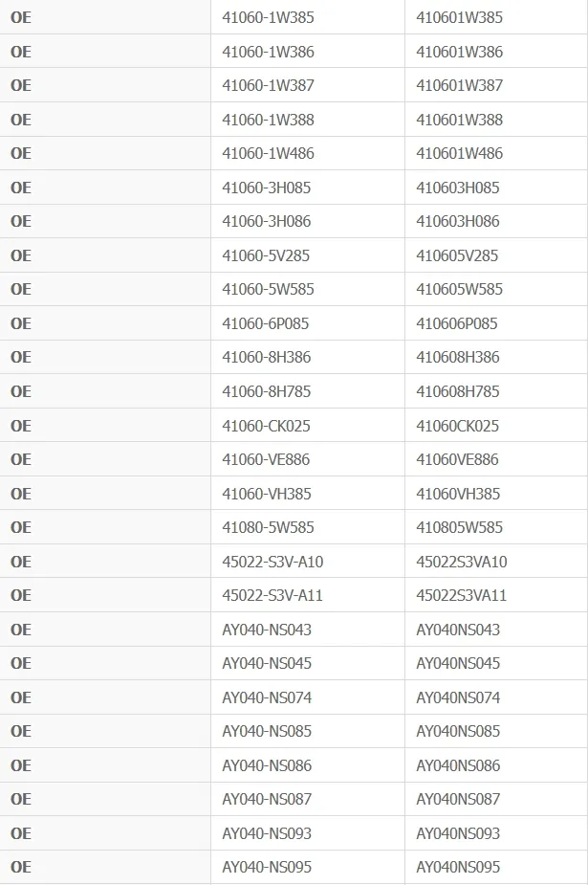588x885 pixels.
Task: Select part number 45022-S3V-A11
Action: point(272,595)
